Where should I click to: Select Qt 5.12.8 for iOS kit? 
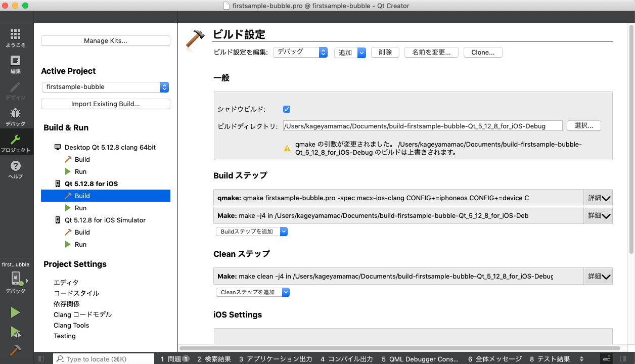91,184
